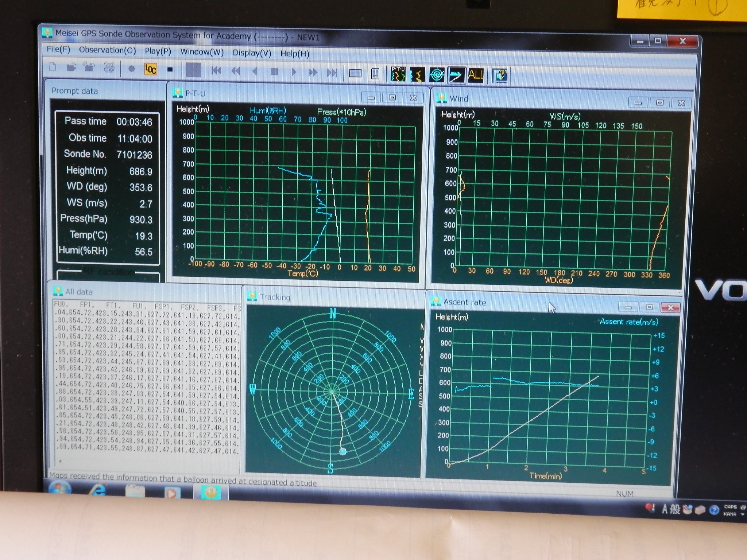The image size is (747, 560).
Task: Open the Help(H) menu
Action: 295,54
